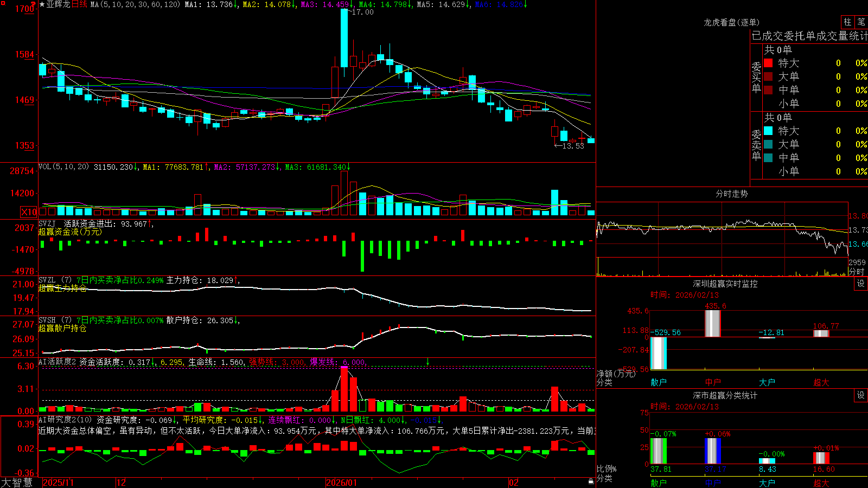The width and height of the screenshot is (868, 488).
Task: Click the 17.00 high price annotation
Action: click(x=363, y=12)
